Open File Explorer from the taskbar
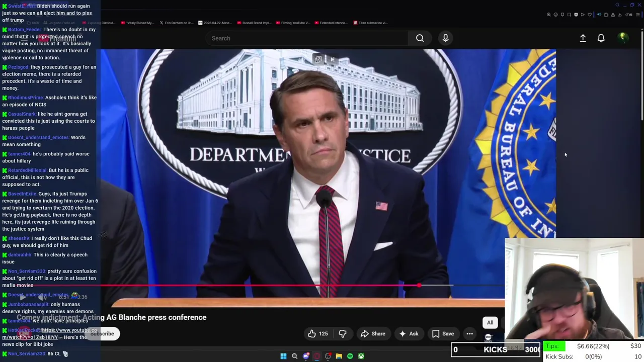 339,356
